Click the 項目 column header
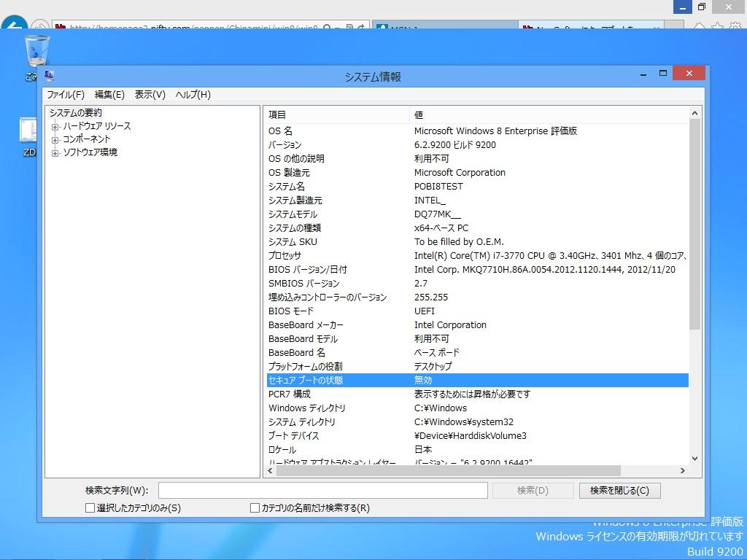Screen dimensions: 747x560 coord(336,114)
